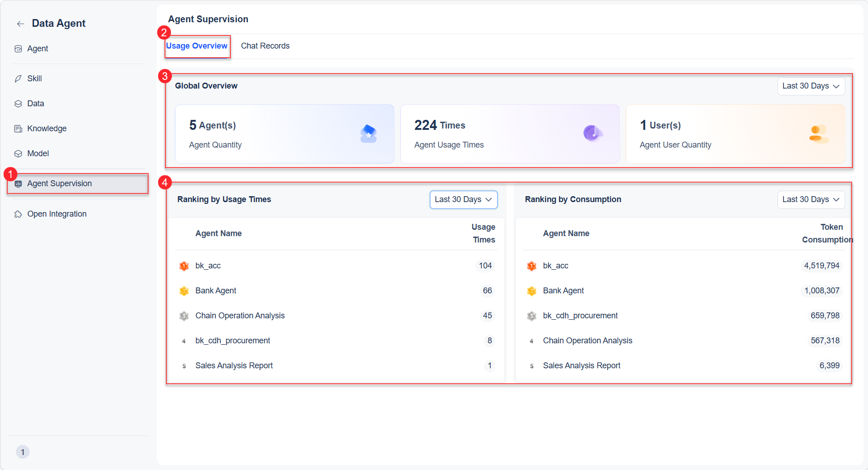Image resolution: width=868 pixels, height=470 pixels.
Task: Click the token value 1,008,307
Action: point(822,291)
